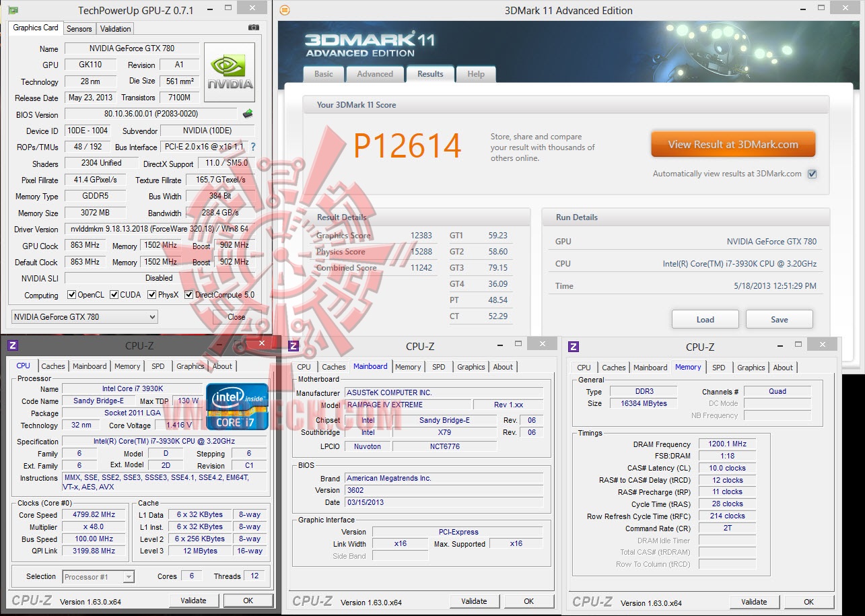Toggle the PhysX checkbox
The image size is (865, 616).
coord(152,295)
